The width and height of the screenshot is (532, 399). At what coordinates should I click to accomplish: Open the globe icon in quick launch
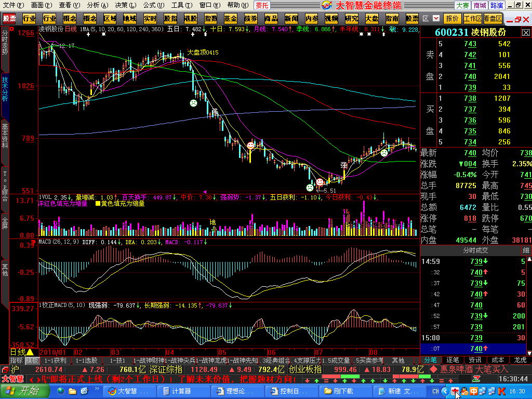click(x=61, y=391)
